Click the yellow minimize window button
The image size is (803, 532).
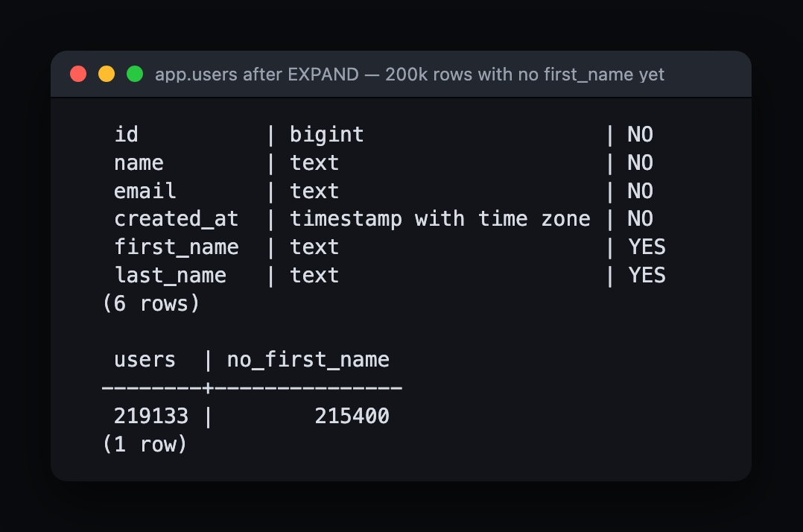(x=107, y=75)
